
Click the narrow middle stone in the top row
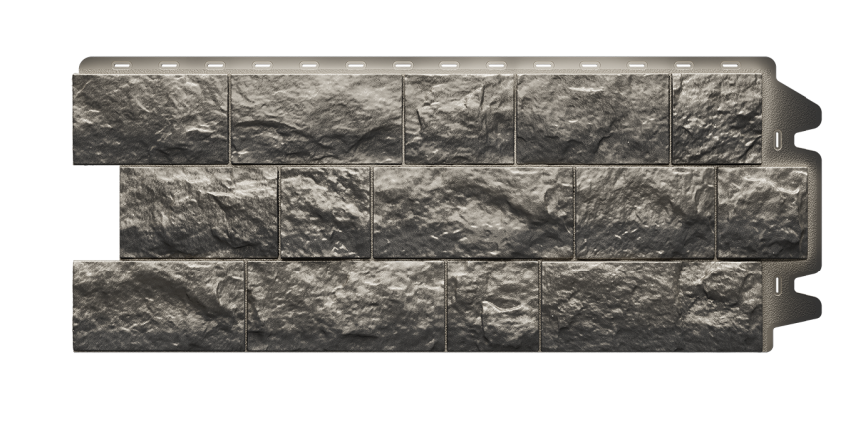point(458,119)
